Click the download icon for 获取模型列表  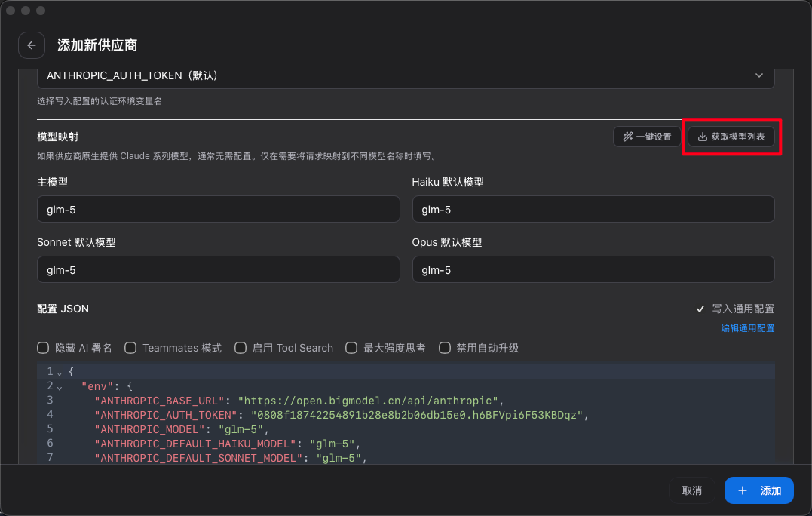702,137
